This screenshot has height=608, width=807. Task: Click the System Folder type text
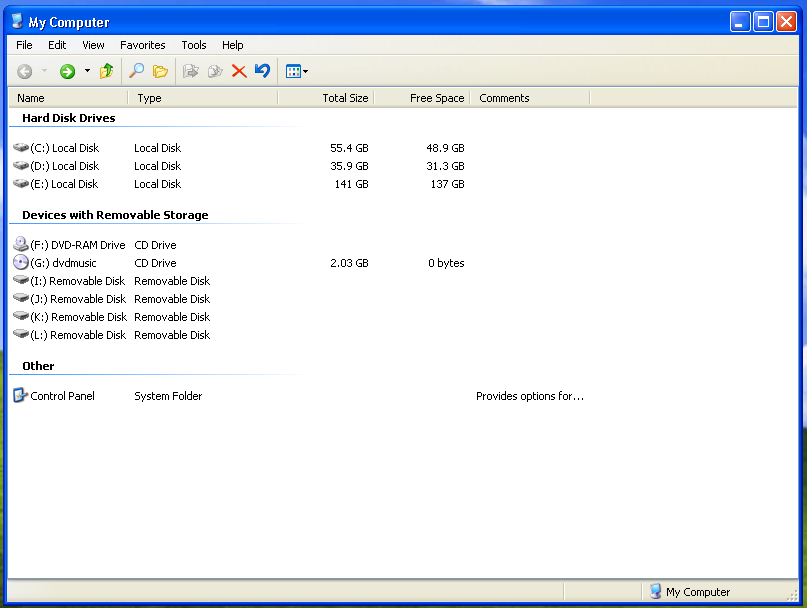pyautogui.click(x=168, y=396)
